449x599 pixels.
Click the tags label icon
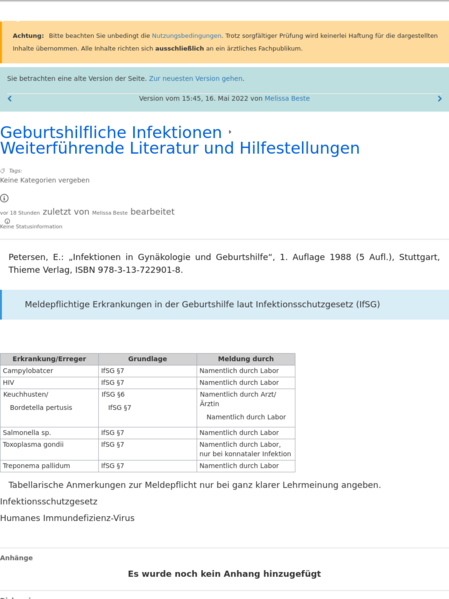click(3, 171)
